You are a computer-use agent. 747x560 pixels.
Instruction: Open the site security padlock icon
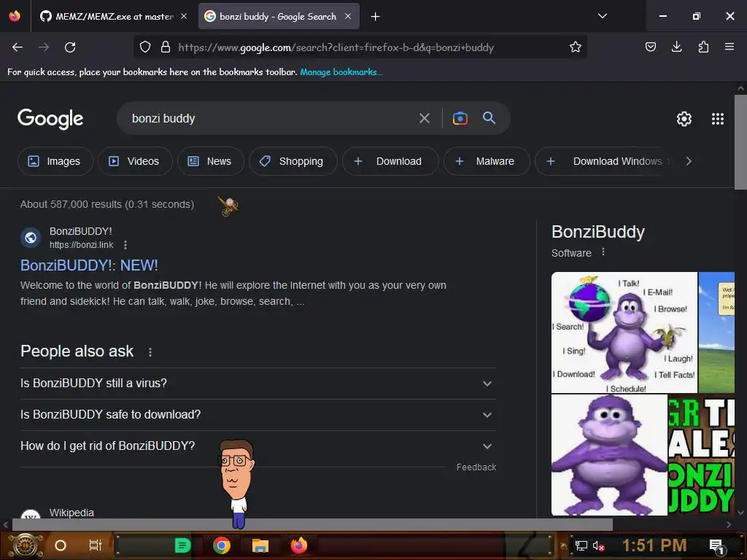pyautogui.click(x=166, y=47)
